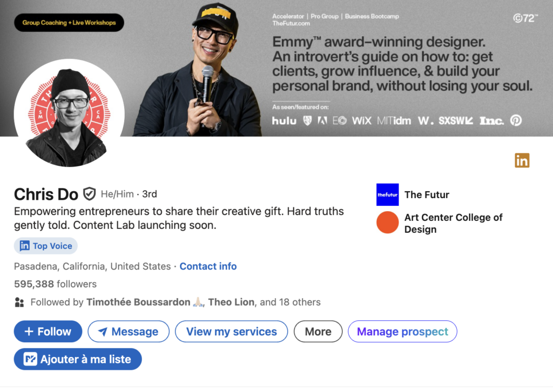Viewport: 553px width, 392px height.
Task: Follow Chris Do
Action: (x=48, y=332)
